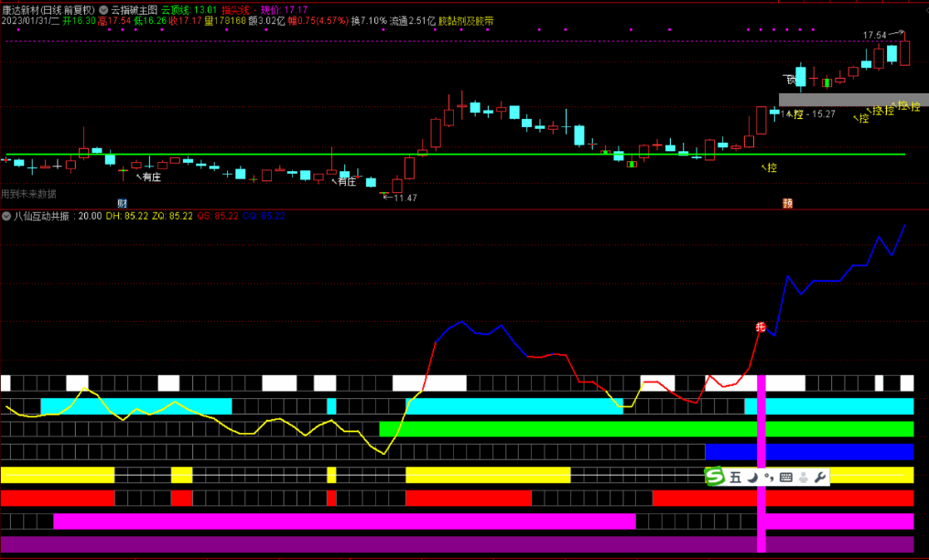Click the turnover rate 换7.10%

[369, 21]
